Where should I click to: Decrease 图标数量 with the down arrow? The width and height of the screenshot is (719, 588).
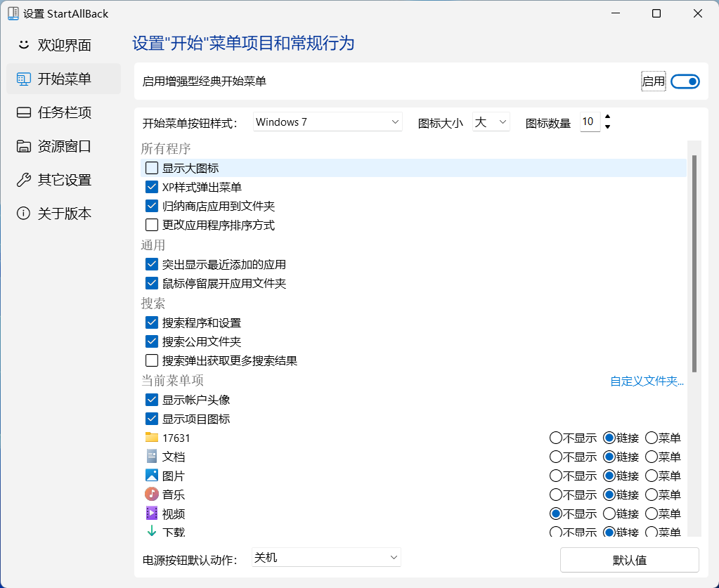[x=607, y=126]
